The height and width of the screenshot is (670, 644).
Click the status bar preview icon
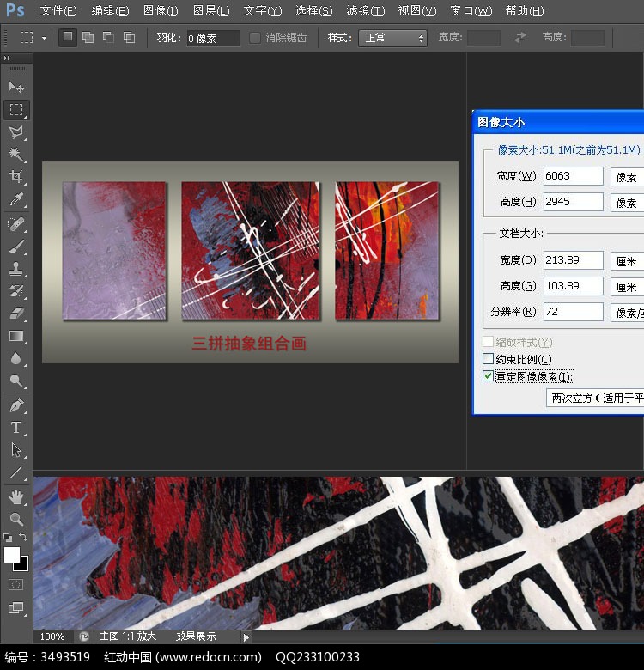[x=83, y=637]
